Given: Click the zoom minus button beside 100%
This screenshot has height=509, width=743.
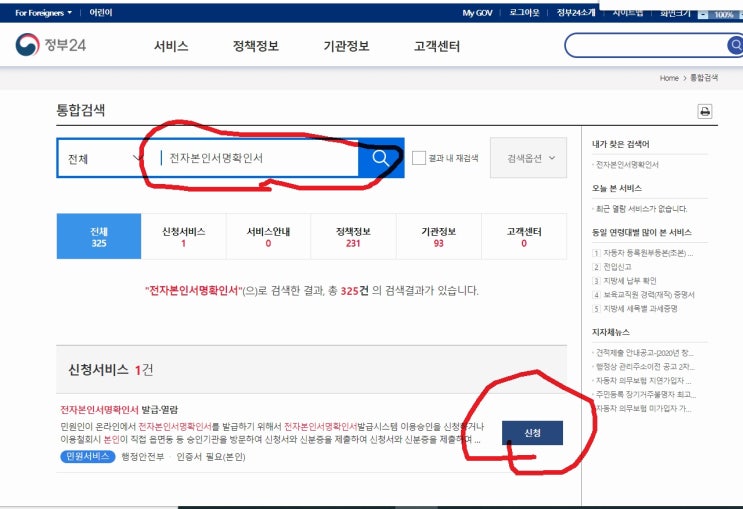Looking at the screenshot, I should pos(703,15).
